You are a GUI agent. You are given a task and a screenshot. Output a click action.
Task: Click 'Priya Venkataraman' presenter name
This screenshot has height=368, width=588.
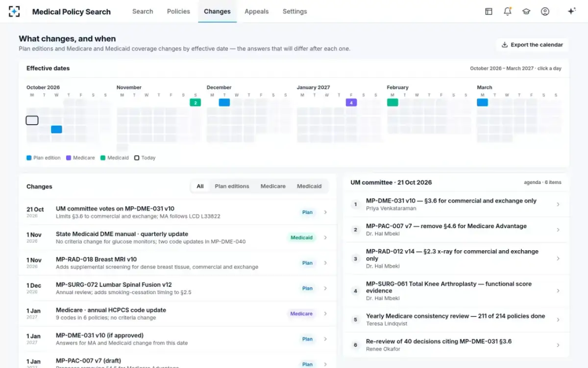pyautogui.click(x=391, y=209)
